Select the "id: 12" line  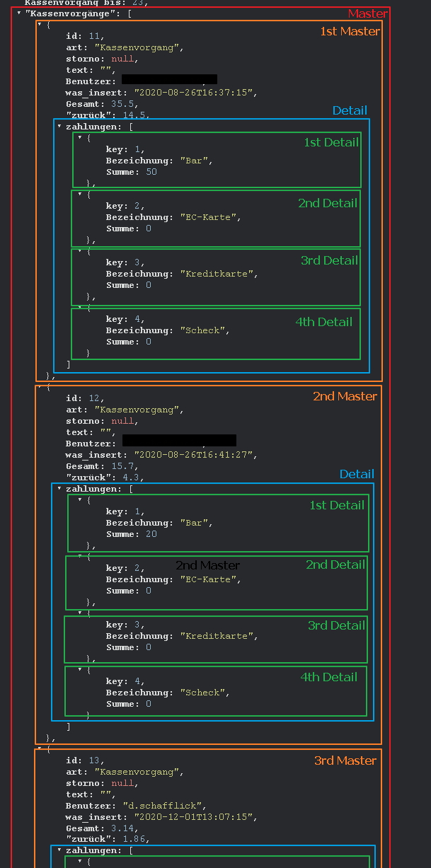(86, 398)
